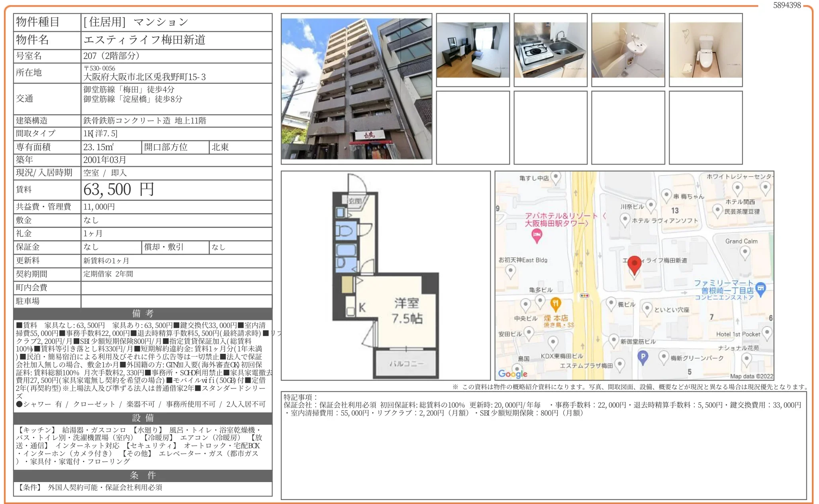
Task: Click the 楓ビル map pin
Action: click(x=611, y=304)
